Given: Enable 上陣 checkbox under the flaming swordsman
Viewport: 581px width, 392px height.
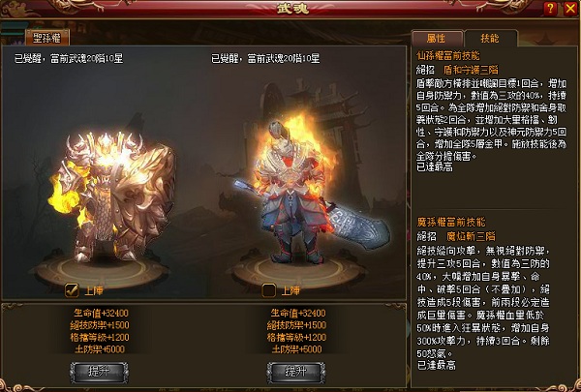Looking at the screenshot, I should 268,290.
